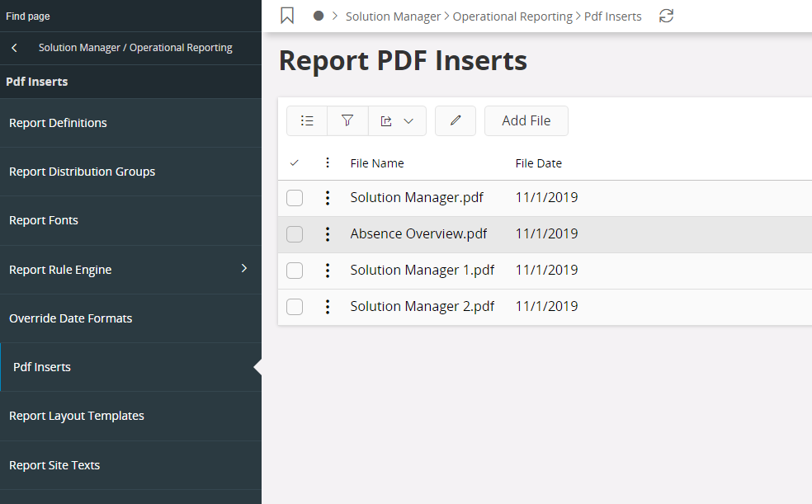Click the home dot icon in breadcrumb
Screen dimensions: 812x504
click(319, 16)
